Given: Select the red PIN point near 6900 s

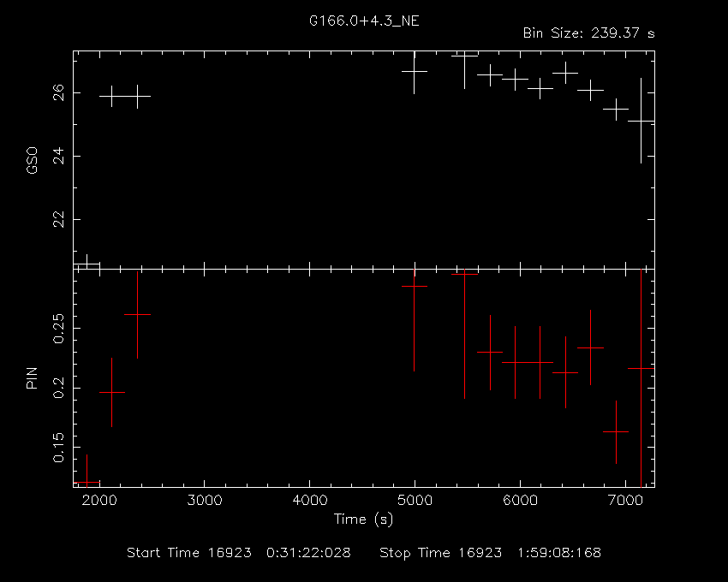Looking at the screenshot, I should coord(616,431).
